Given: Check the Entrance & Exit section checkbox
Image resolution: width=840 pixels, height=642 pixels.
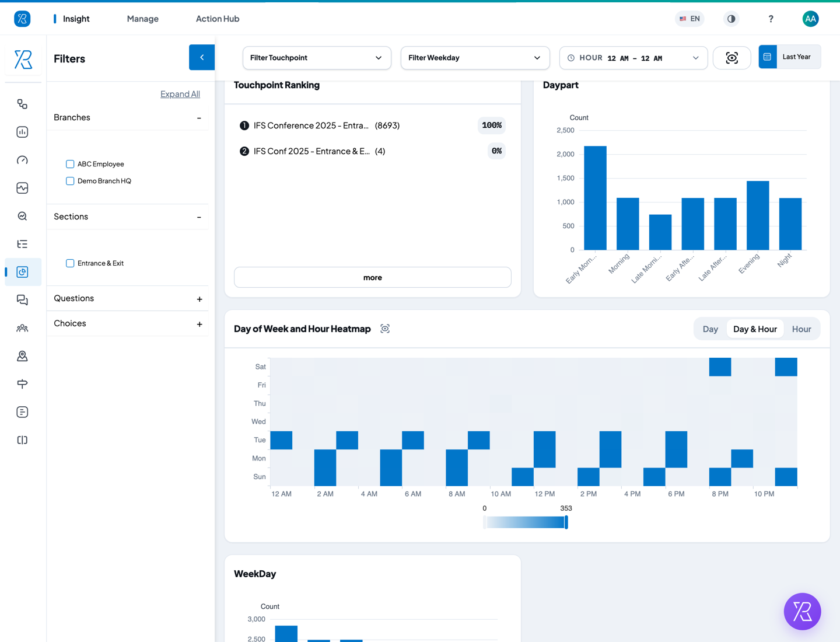Looking at the screenshot, I should (70, 263).
